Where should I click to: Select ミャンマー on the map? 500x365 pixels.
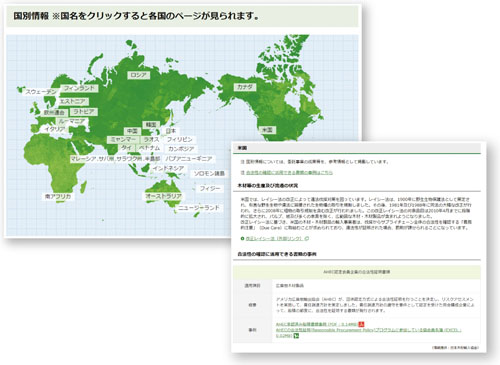(x=123, y=139)
